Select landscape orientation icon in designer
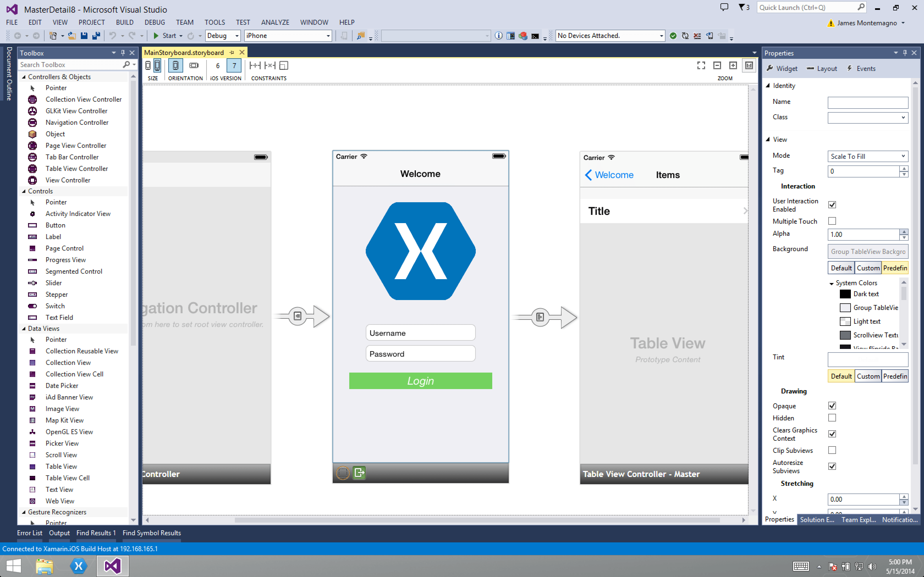This screenshot has width=924, height=577. click(194, 66)
